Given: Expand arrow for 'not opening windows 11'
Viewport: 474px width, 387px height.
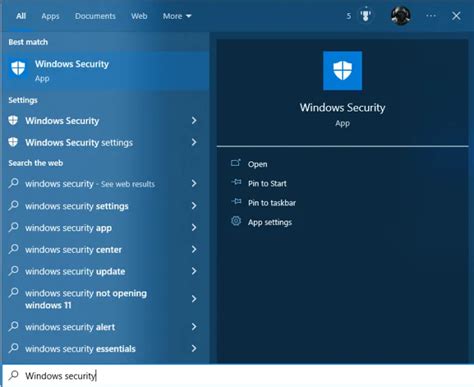Looking at the screenshot, I should point(194,299).
